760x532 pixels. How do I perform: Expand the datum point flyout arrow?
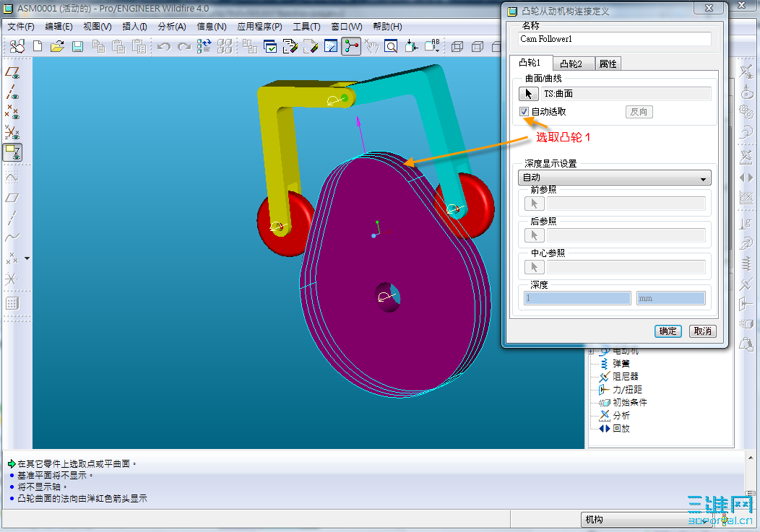click(27, 258)
